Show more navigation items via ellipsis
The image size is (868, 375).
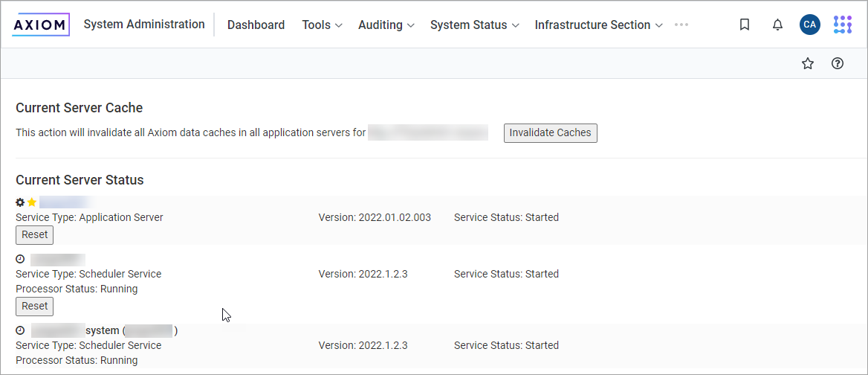681,25
